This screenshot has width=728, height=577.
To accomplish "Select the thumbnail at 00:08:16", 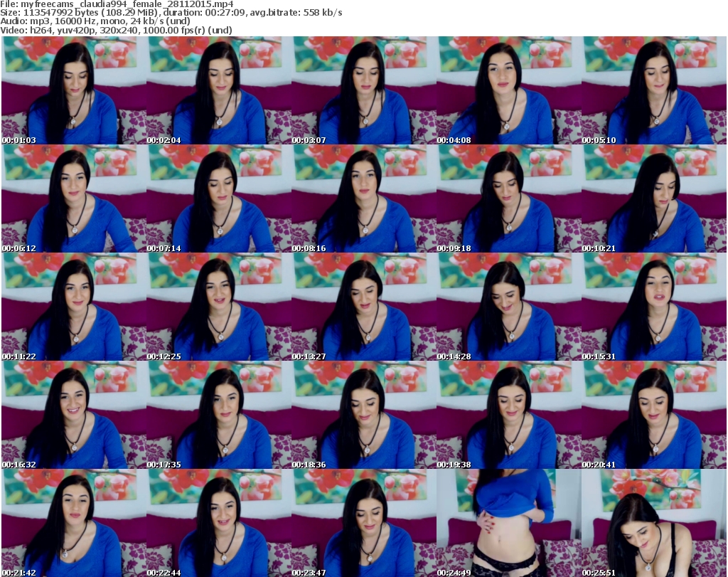I will tap(363, 198).
